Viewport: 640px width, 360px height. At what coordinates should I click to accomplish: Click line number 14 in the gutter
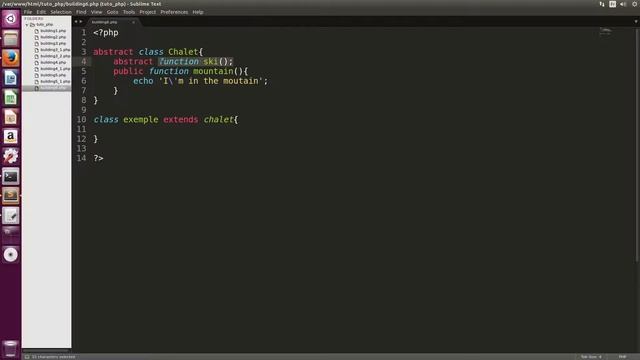82,158
